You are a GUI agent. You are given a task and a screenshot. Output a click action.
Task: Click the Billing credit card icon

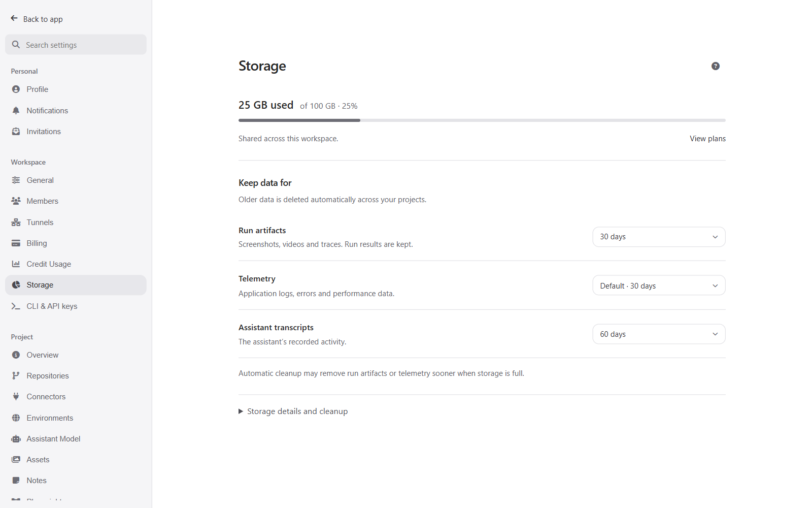click(16, 243)
